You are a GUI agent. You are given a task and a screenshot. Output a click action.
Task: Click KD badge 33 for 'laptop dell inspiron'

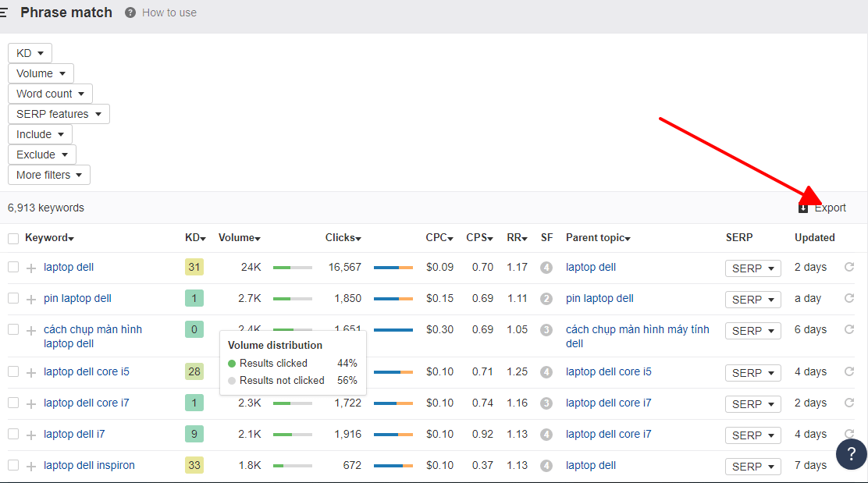194,465
